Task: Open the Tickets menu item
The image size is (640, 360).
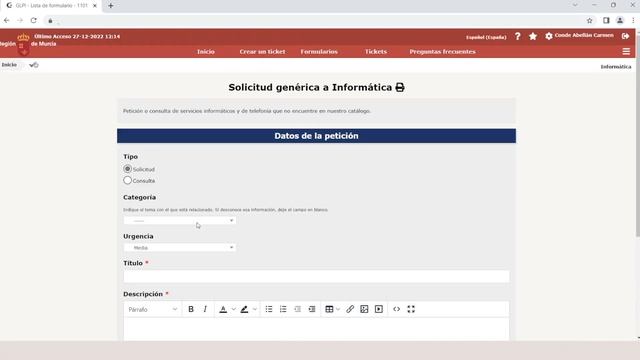Action: (376, 52)
